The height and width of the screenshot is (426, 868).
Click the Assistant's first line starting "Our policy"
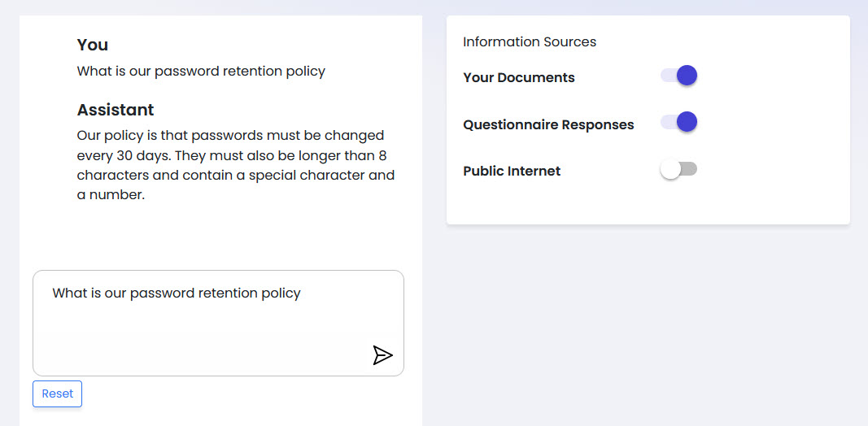230,135
